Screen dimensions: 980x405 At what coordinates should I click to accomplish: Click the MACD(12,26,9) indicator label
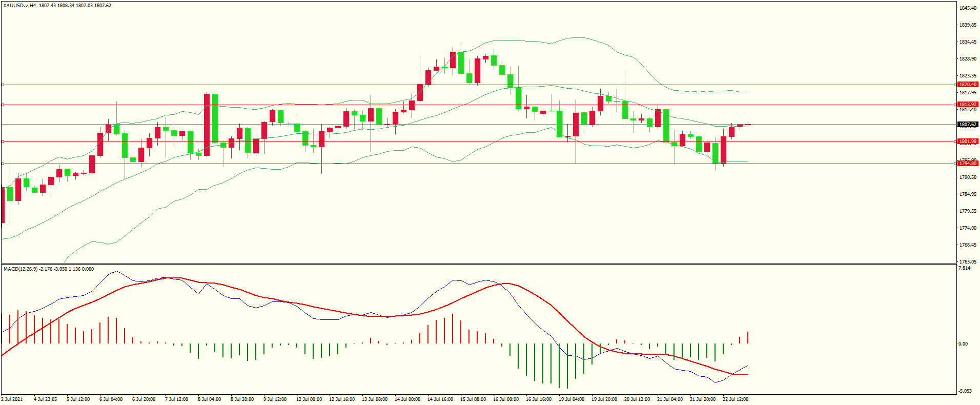[x=21, y=269]
